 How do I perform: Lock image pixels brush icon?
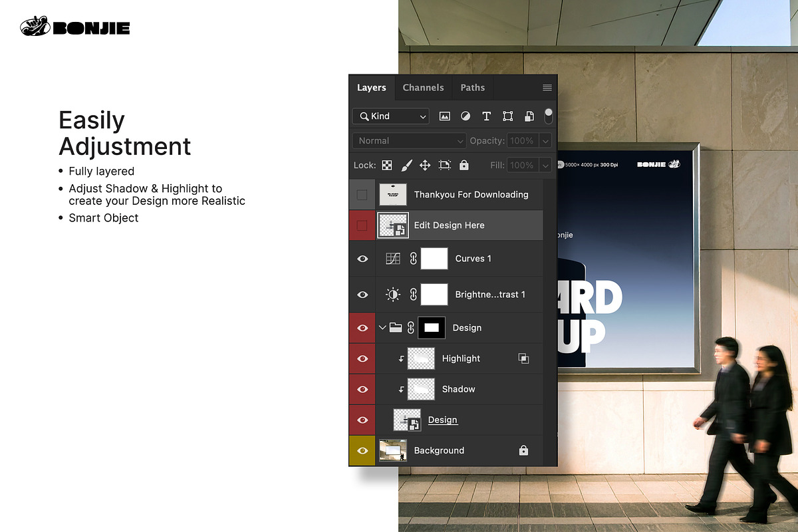[x=406, y=165]
